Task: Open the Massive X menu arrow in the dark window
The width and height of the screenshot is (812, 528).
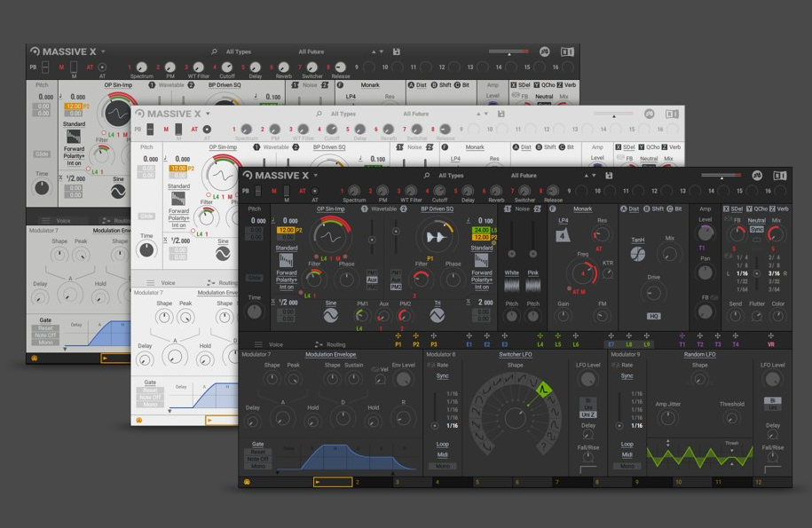Action: pos(315,176)
